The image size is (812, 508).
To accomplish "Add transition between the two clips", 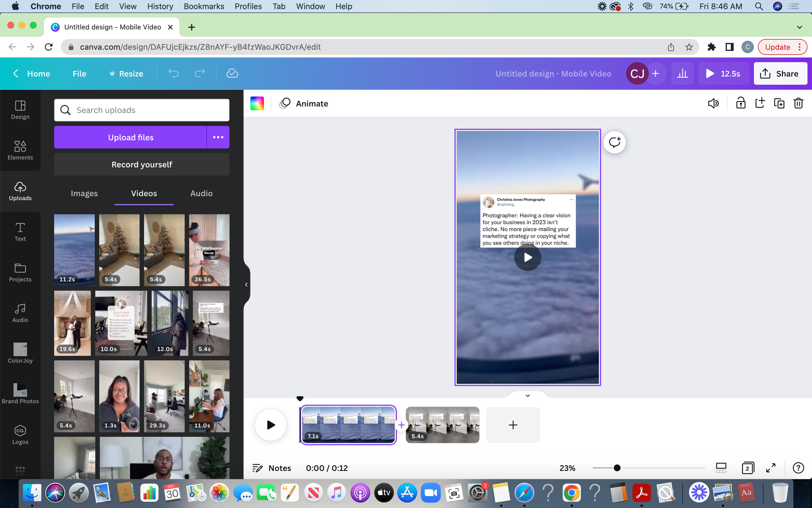I will coord(401,425).
